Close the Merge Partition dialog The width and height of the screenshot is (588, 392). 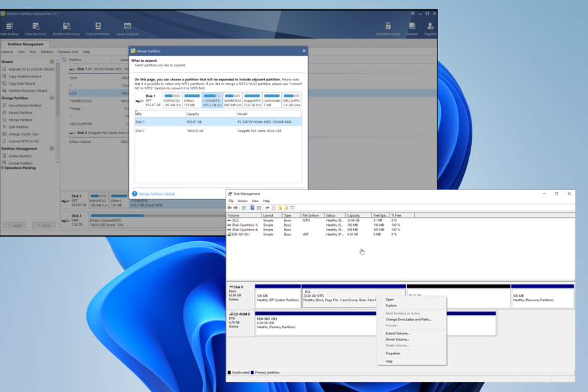pos(304,50)
